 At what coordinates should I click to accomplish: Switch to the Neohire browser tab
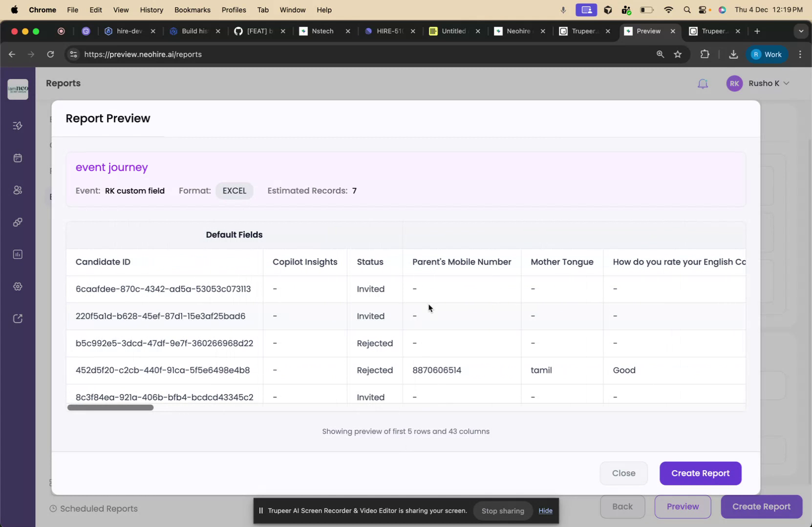pos(518,31)
